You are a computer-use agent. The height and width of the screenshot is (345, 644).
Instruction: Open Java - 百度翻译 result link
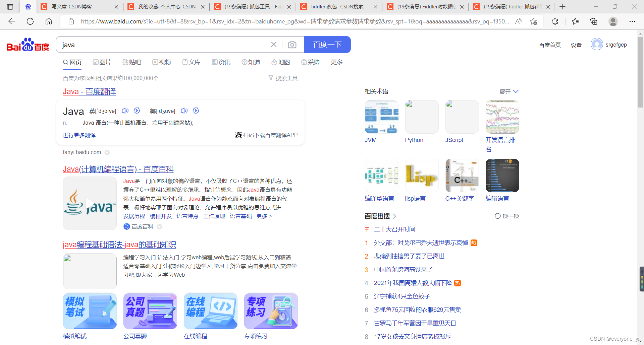click(x=89, y=91)
